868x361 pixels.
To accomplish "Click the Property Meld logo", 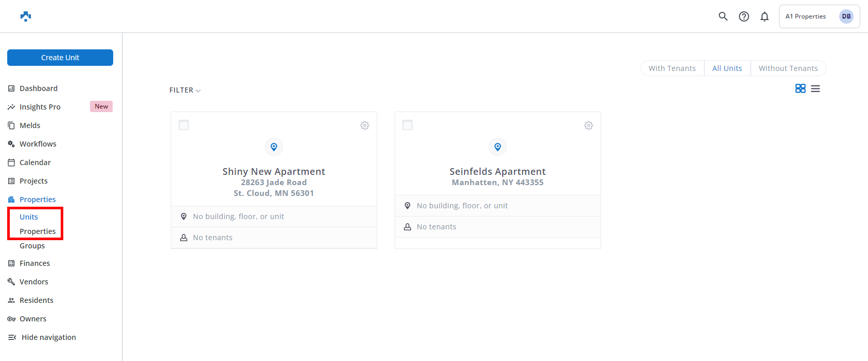I will point(26,16).
